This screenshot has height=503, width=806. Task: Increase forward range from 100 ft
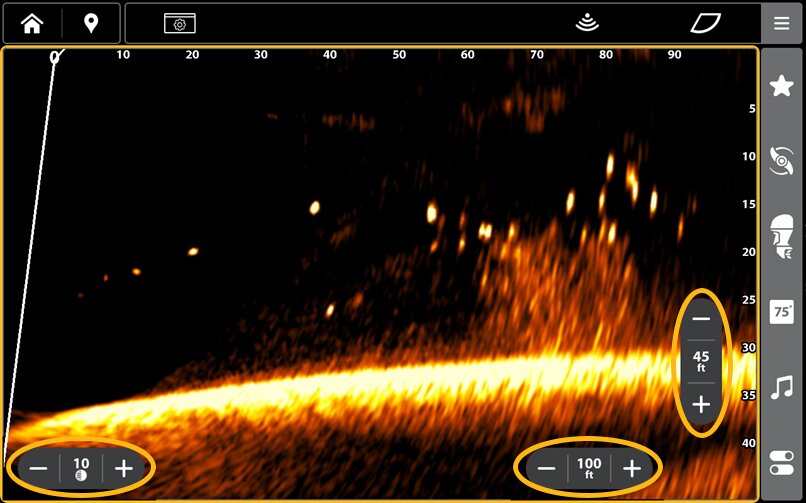click(x=632, y=468)
